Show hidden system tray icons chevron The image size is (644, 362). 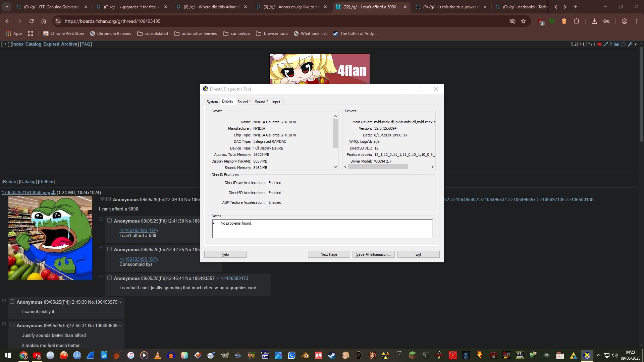598,355
